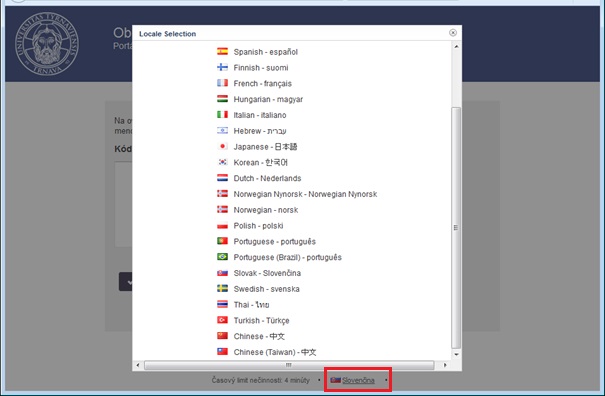Click the Korean flag icon

[222, 162]
